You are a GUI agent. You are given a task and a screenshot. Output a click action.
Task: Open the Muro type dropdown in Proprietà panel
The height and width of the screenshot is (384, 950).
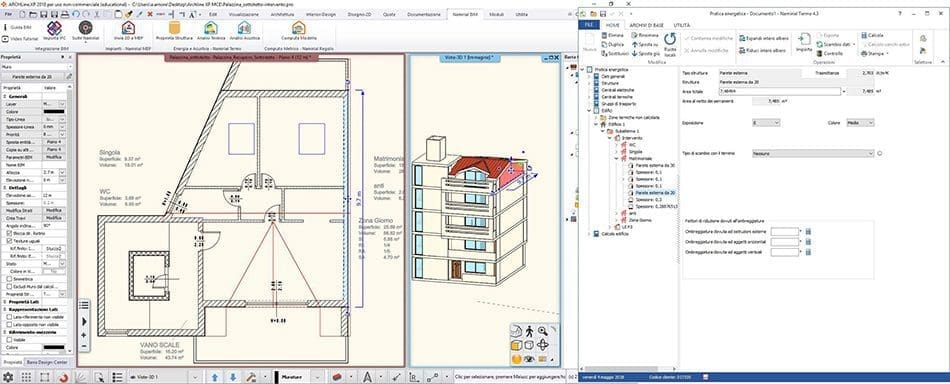click(36, 67)
